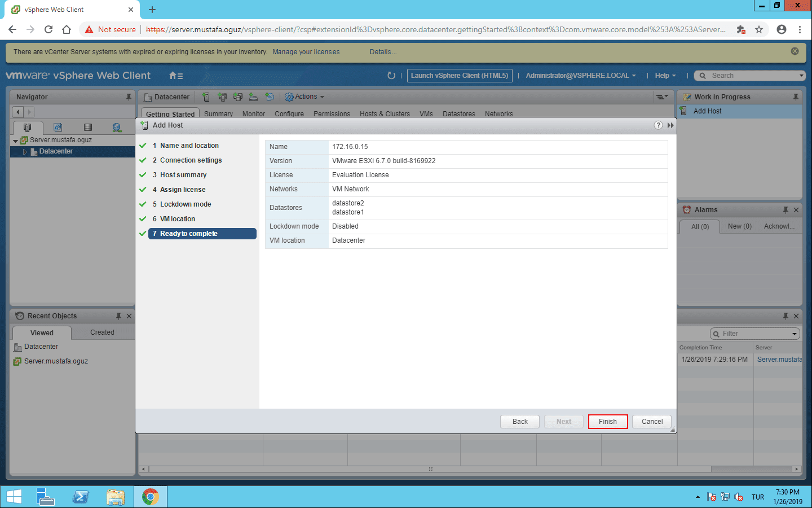Switch to the Summary tab
812x508 pixels.
[x=218, y=113]
